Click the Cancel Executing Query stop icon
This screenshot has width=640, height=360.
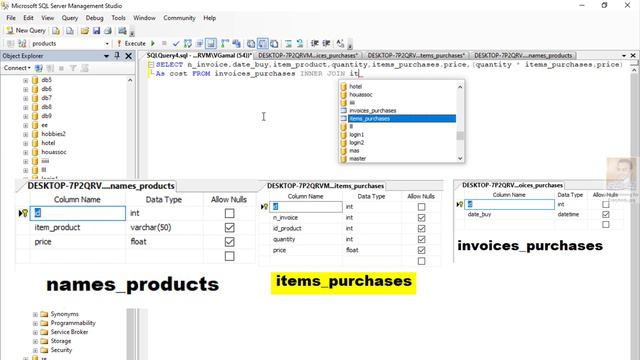164,43
